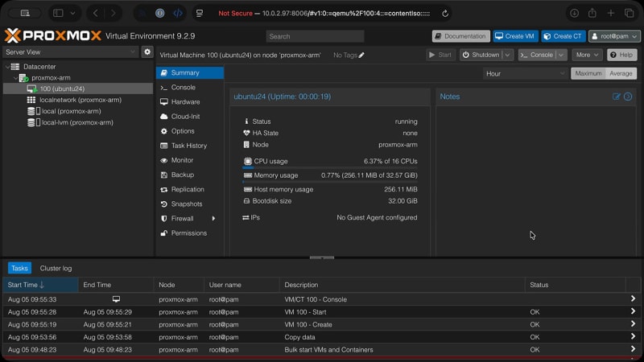This screenshot has height=362, width=644.
Task: Open Summary section of VM 100
Action: point(190,72)
